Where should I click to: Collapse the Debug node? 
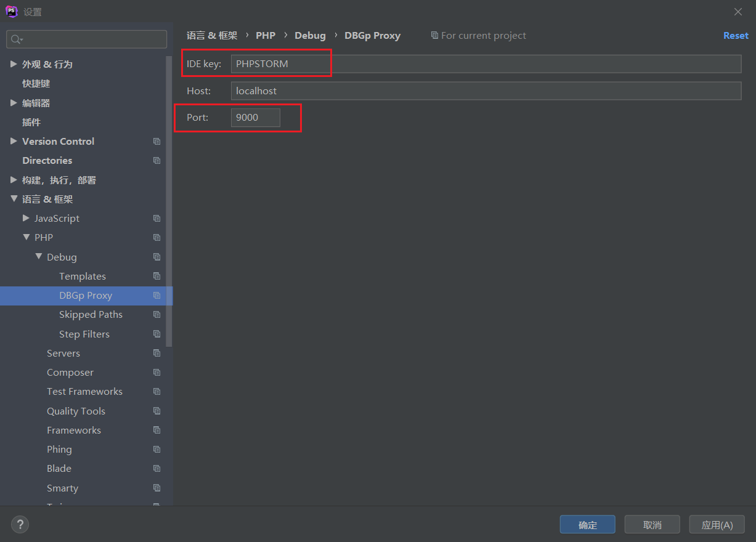click(38, 257)
